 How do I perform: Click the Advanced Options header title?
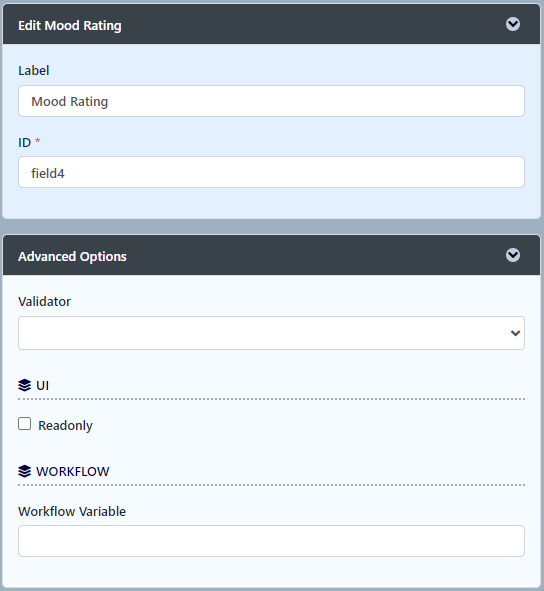coord(72,257)
